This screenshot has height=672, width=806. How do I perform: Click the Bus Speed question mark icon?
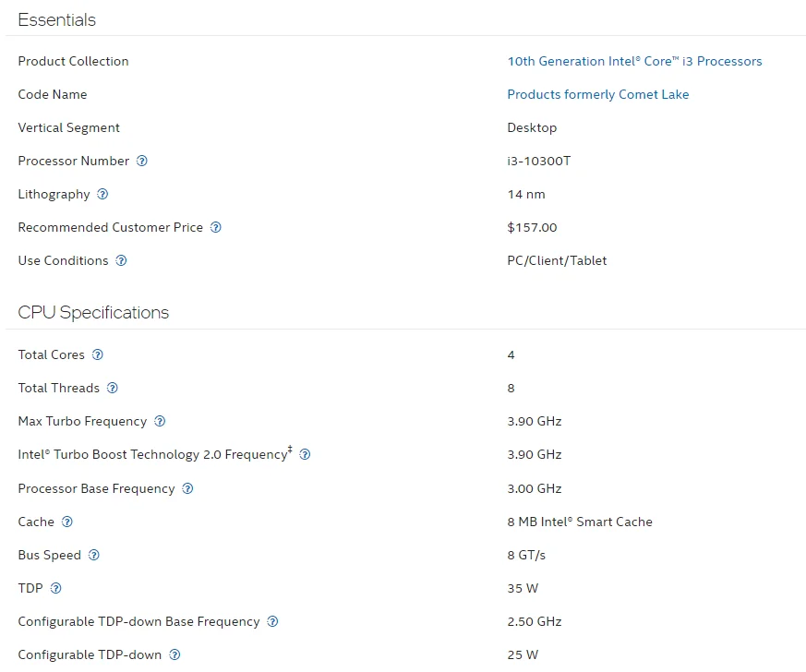(93, 555)
